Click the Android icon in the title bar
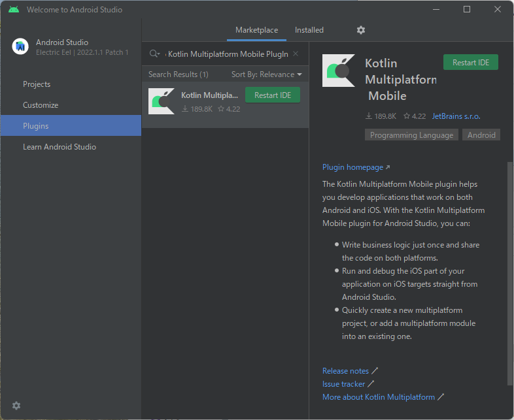This screenshot has height=420, width=514. (x=14, y=10)
